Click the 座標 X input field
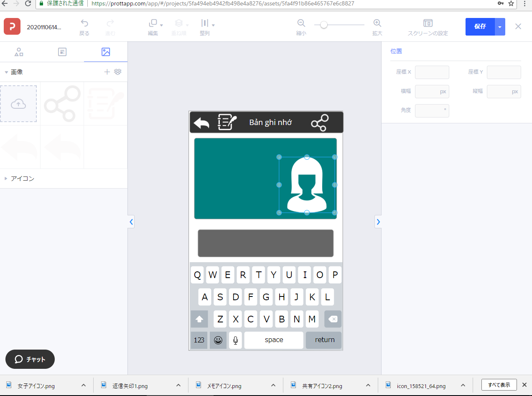 click(x=432, y=72)
